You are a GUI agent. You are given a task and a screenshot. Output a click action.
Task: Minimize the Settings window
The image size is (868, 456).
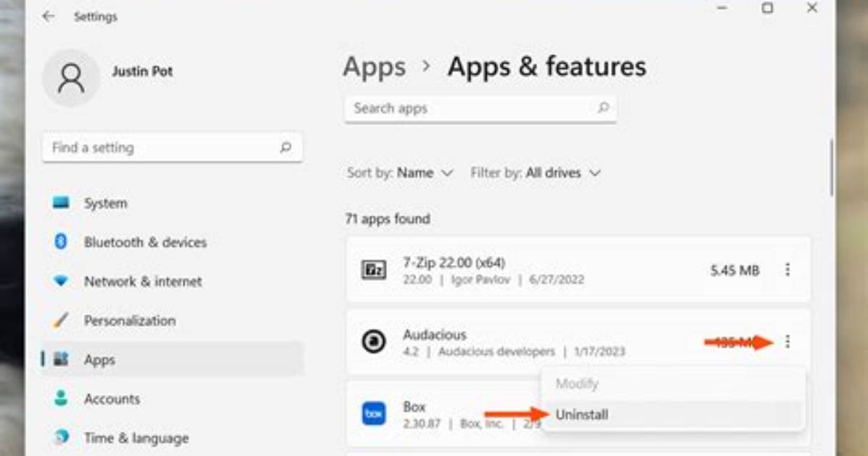[x=722, y=8]
